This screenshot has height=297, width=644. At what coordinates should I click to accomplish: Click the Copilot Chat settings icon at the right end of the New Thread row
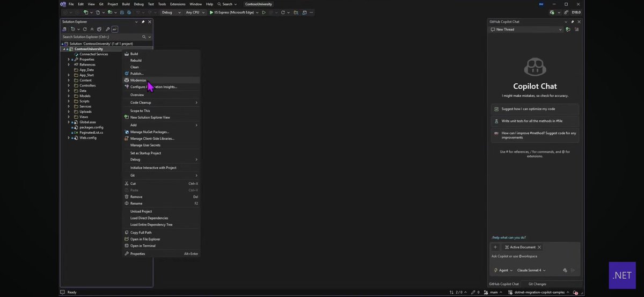577,30
